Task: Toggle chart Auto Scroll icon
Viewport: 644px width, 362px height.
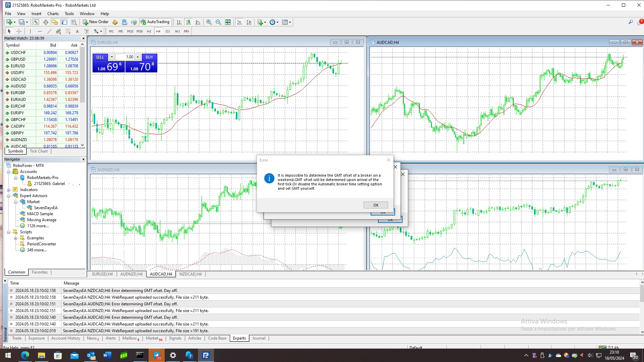Action: [239, 22]
